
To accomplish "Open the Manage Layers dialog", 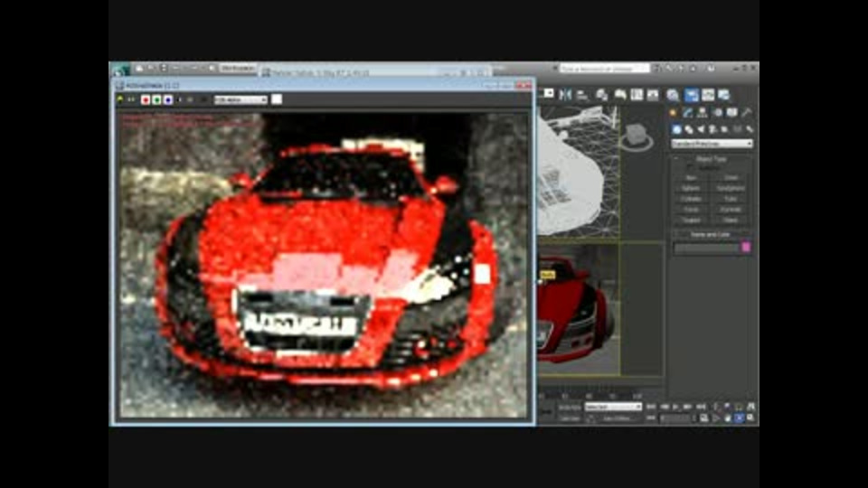I will pyautogui.click(x=602, y=95).
